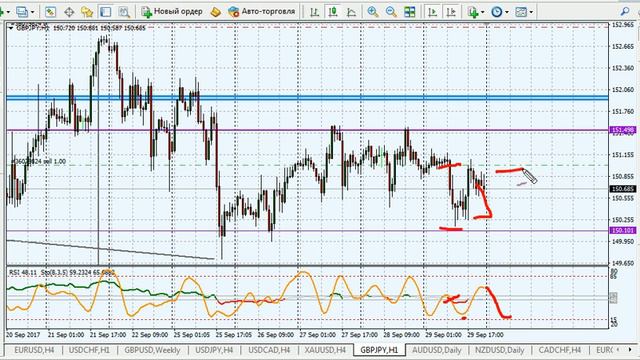Click the Templates icon
640x360 pixels.
tap(521, 12)
